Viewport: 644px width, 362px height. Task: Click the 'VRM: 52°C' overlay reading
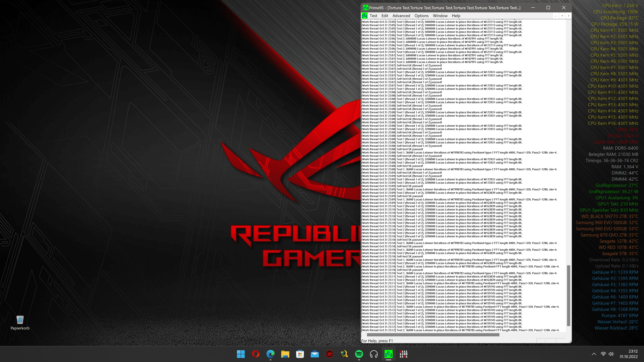[x=628, y=130]
